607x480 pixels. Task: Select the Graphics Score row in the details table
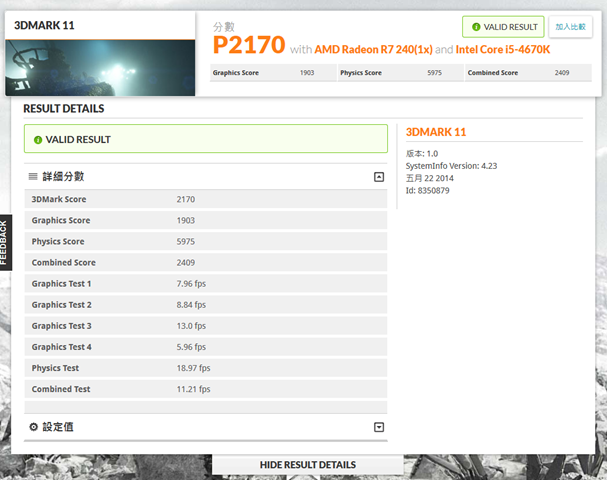[x=206, y=220]
